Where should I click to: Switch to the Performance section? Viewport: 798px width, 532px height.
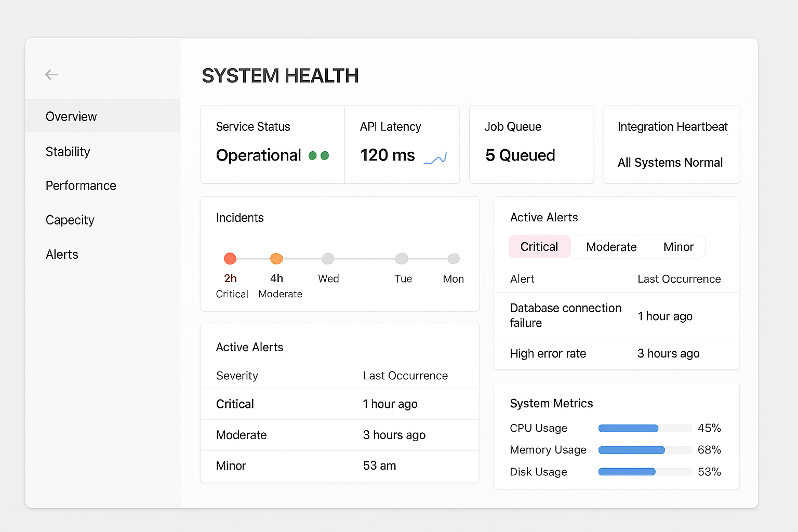coord(81,185)
